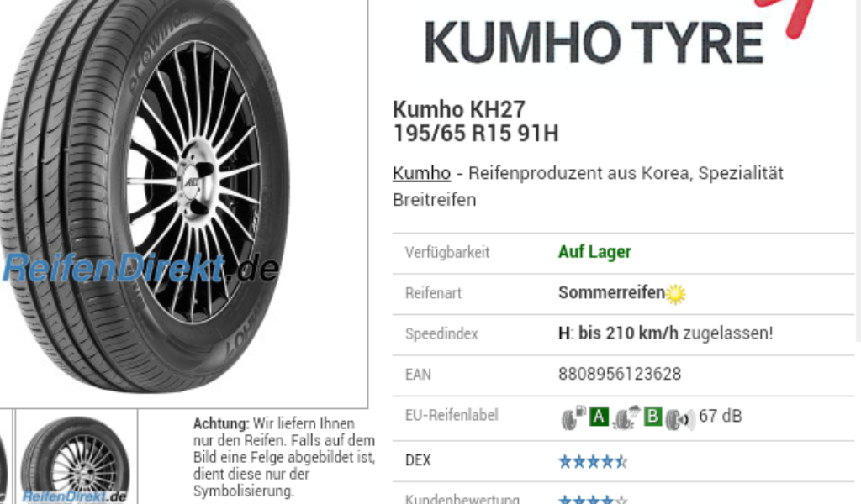Viewport: 861px width, 504px height.
Task: Click the tyre noise level icon
Action: [x=679, y=419]
